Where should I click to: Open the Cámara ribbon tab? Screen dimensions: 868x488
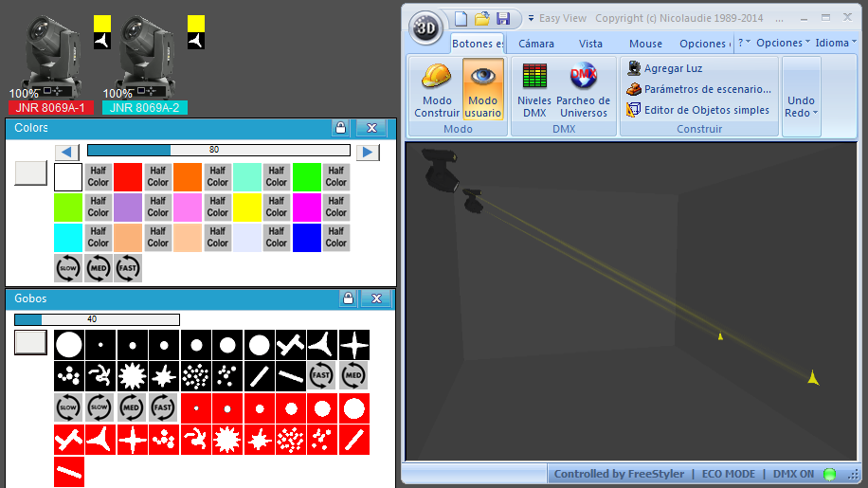pyautogui.click(x=535, y=44)
